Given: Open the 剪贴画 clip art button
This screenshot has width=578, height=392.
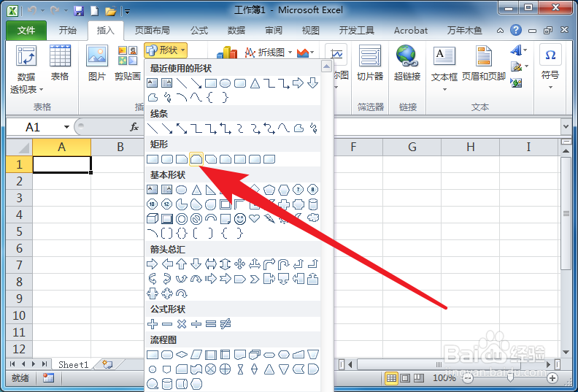Looking at the screenshot, I should [x=128, y=63].
